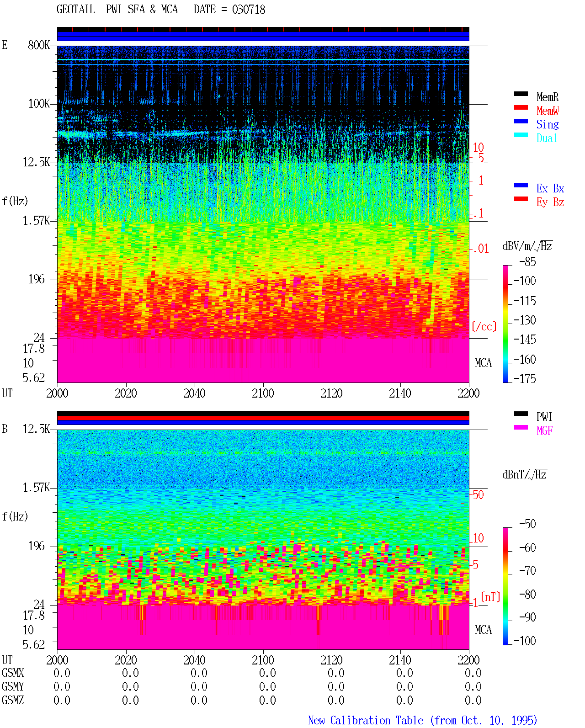Click the GEOTAIL PWI SFA & MCA title
This screenshot has width=585, height=728.
[117, 10]
